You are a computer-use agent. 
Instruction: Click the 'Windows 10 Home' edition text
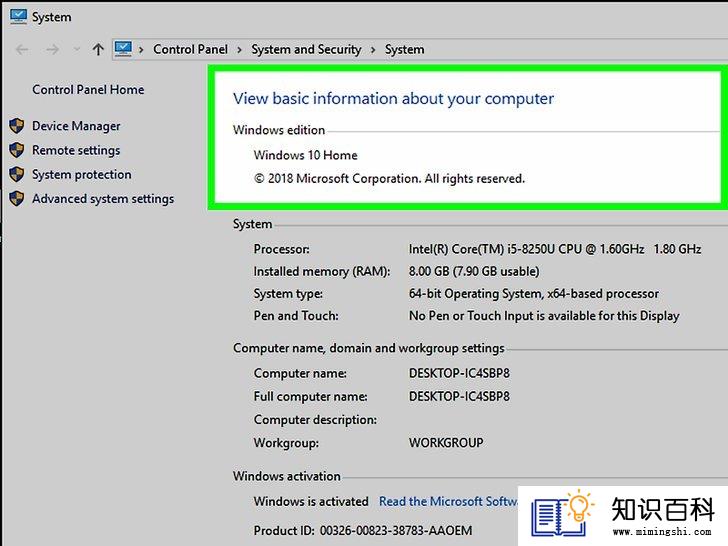tap(306, 155)
